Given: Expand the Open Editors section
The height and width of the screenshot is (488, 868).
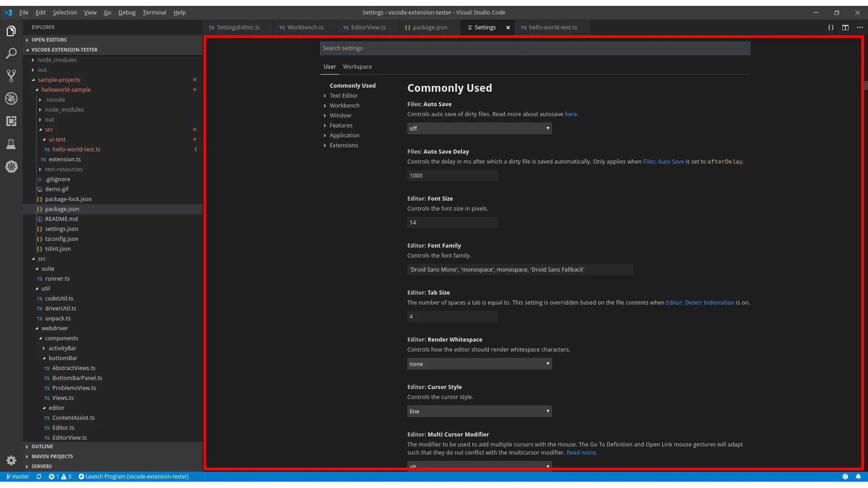Looking at the screenshot, I should (113, 40).
